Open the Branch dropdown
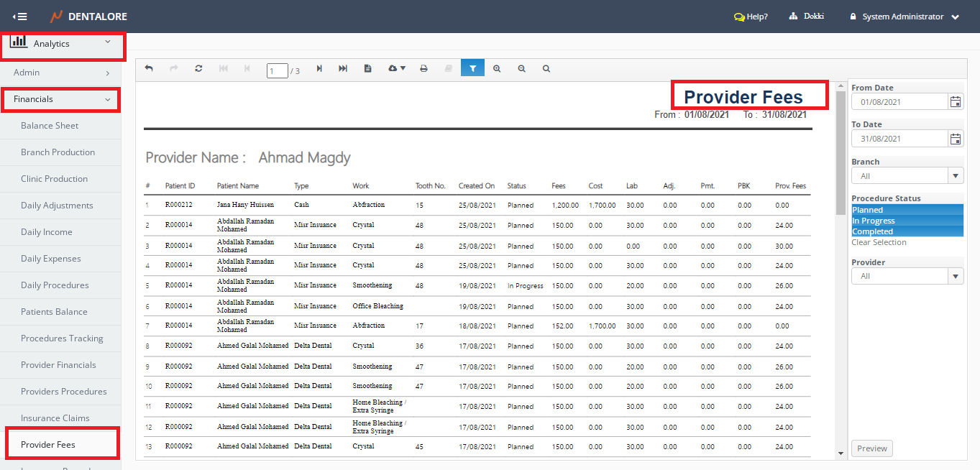This screenshot has height=470, width=980. pos(956,176)
